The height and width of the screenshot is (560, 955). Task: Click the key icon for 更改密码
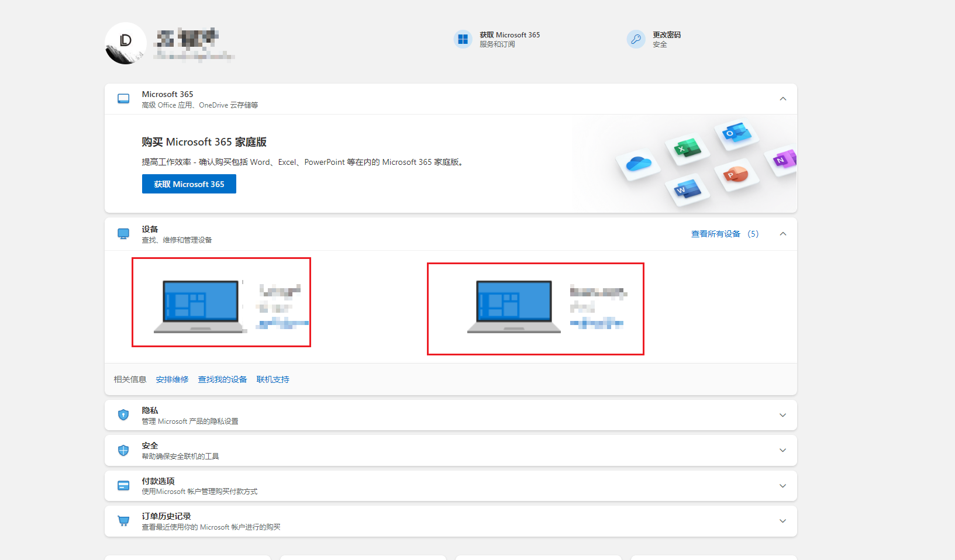636,39
